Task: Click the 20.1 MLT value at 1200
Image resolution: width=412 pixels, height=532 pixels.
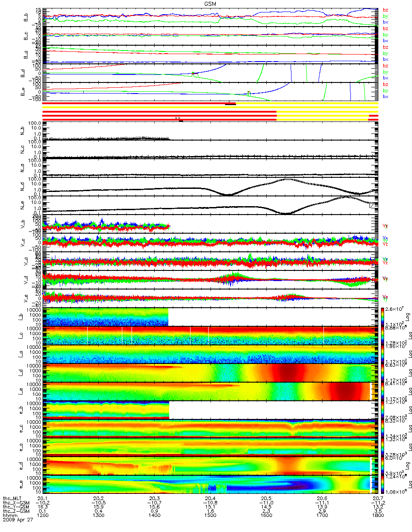Action: click(x=43, y=499)
